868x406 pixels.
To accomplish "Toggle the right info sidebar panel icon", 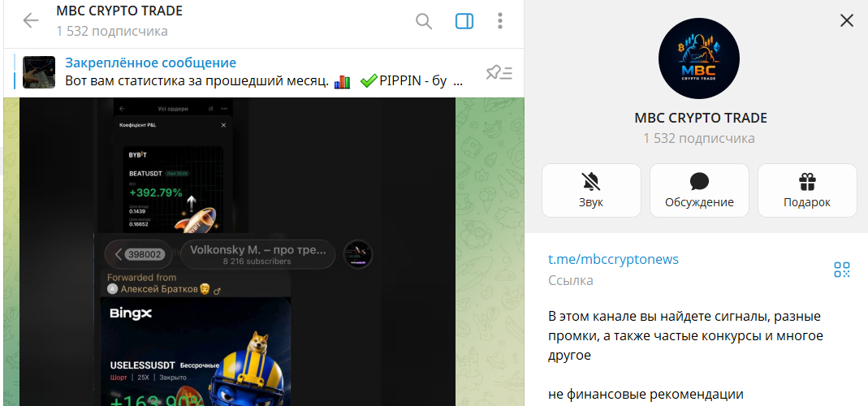I will tap(464, 22).
